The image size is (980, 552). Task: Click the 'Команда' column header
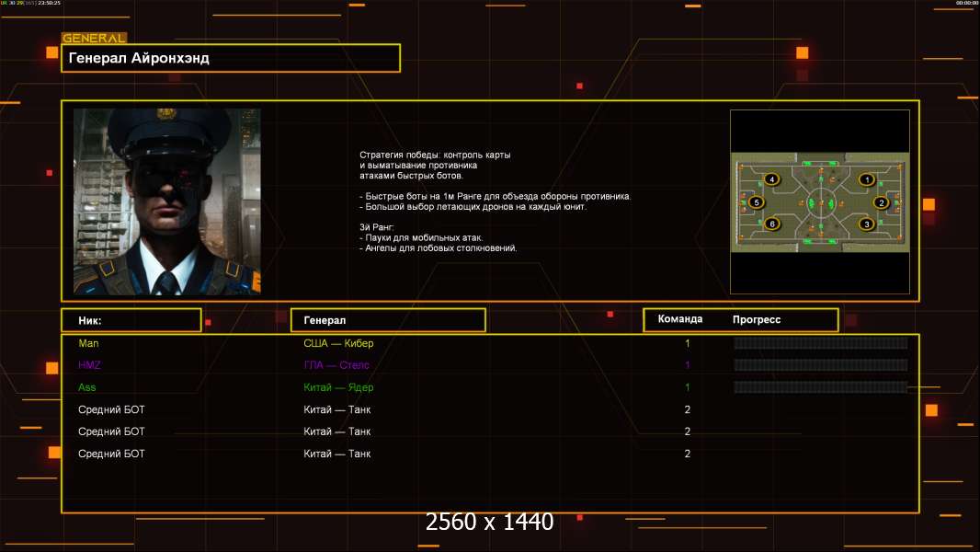(x=680, y=319)
